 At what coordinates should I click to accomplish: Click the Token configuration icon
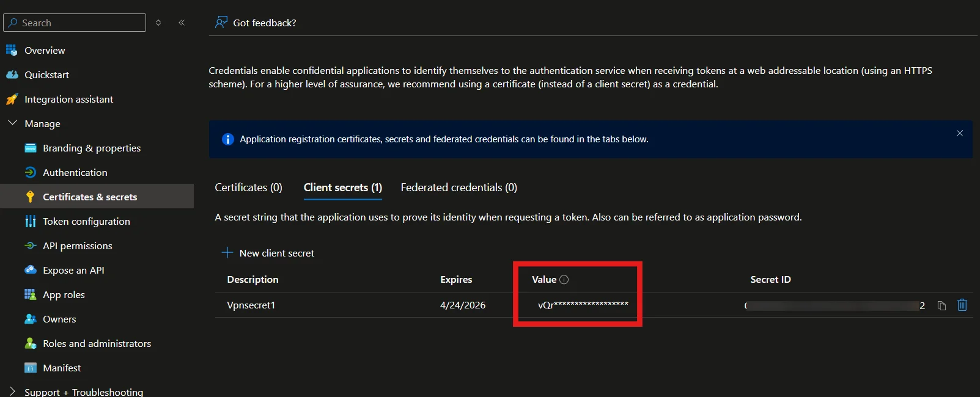[x=30, y=221]
